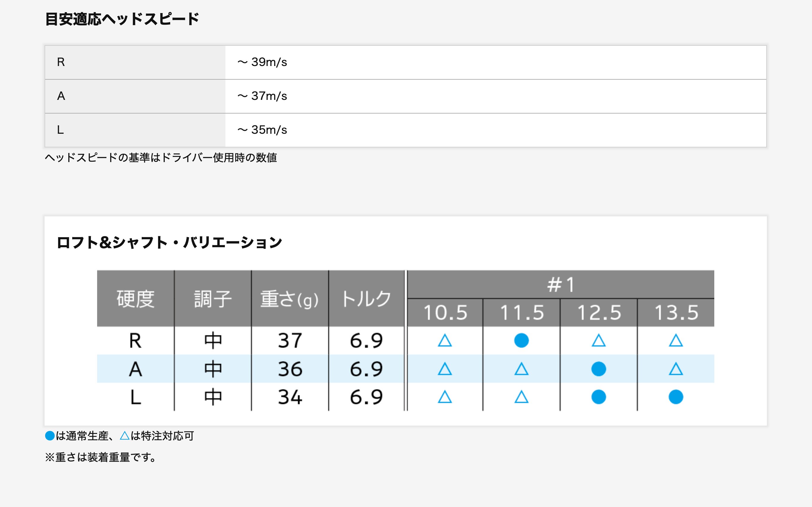Click the blue circle in the legend text
This screenshot has width=812, height=507.
50,436
